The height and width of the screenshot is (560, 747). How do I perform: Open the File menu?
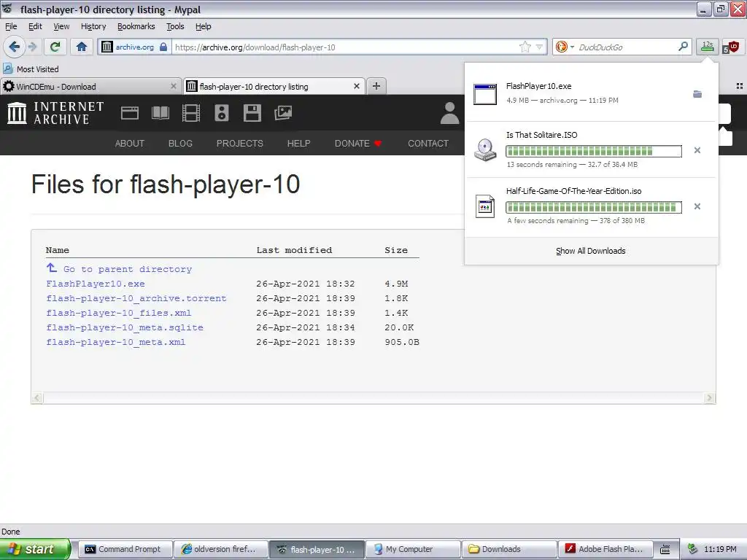coord(11,26)
